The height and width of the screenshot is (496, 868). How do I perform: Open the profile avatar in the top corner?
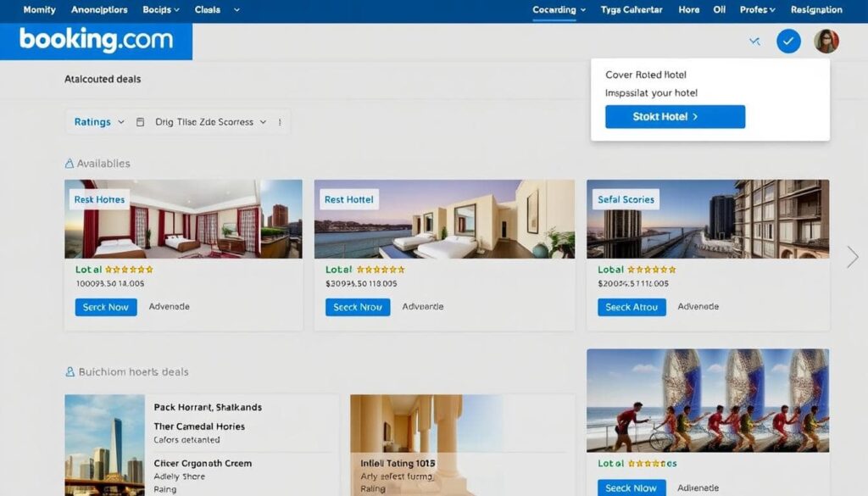click(x=826, y=41)
